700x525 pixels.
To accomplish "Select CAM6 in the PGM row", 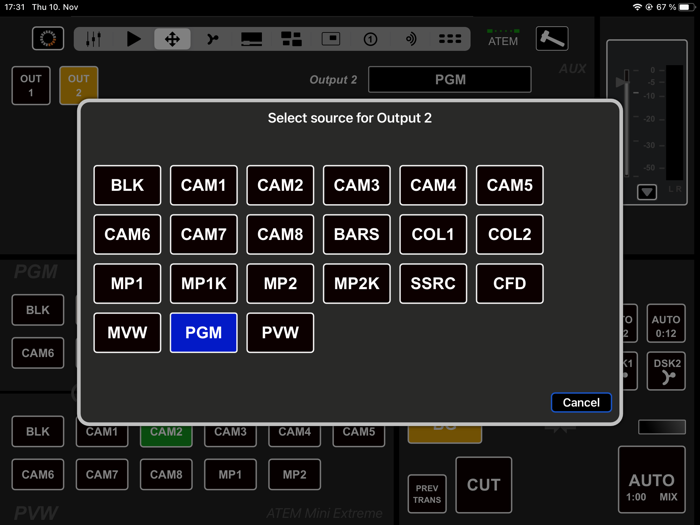I will tap(38, 353).
